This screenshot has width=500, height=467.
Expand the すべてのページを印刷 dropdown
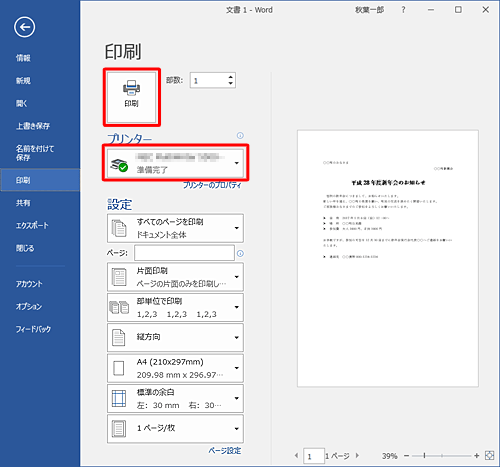point(175,228)
